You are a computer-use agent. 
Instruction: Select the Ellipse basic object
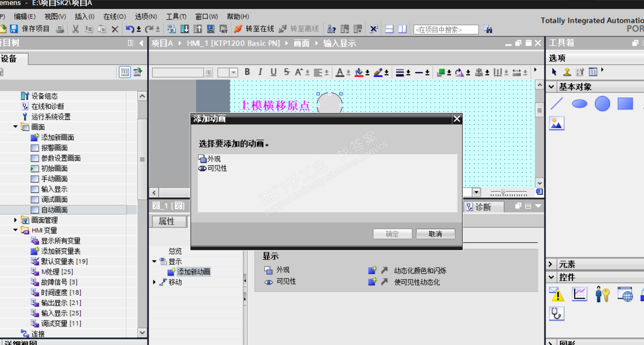coord(579,104)
